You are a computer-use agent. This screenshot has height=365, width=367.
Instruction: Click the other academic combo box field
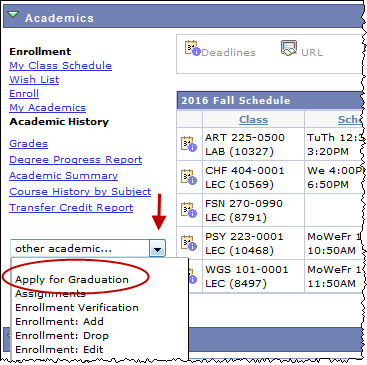click(x=88, y=248)
